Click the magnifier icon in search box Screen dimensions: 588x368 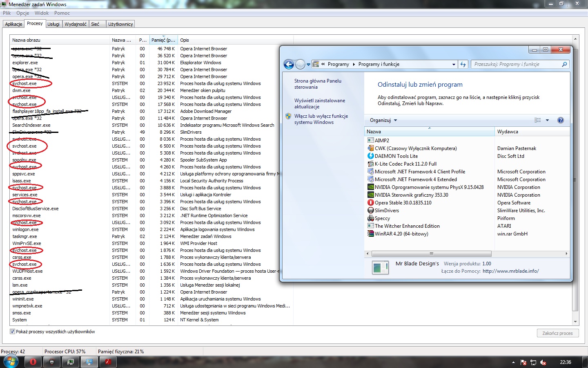pyautogui.click(x=564, y=64)
